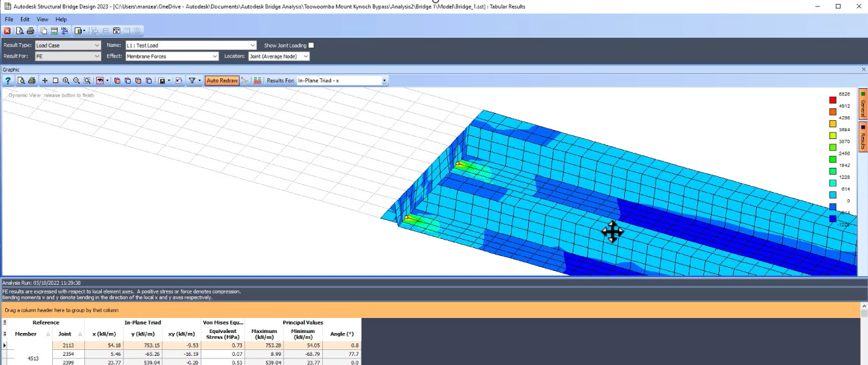The image size is (868, 365).
Task: Open the Results side tab
Action: tap(863, 136)
